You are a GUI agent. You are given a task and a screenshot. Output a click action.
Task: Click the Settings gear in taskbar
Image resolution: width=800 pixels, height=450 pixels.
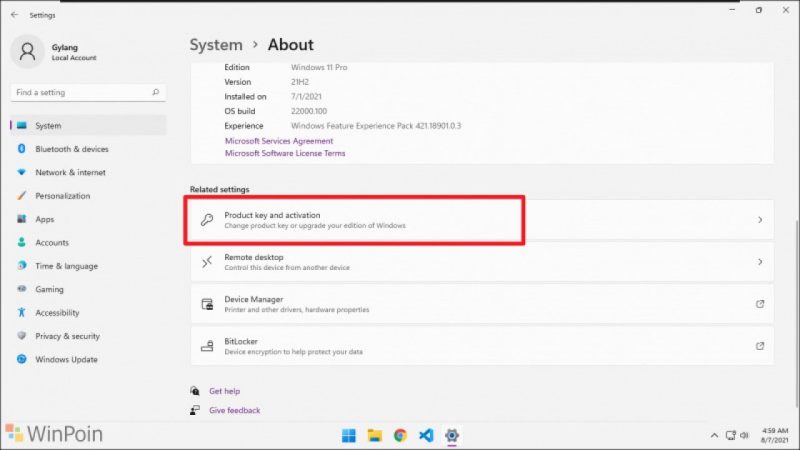[452, 435]
